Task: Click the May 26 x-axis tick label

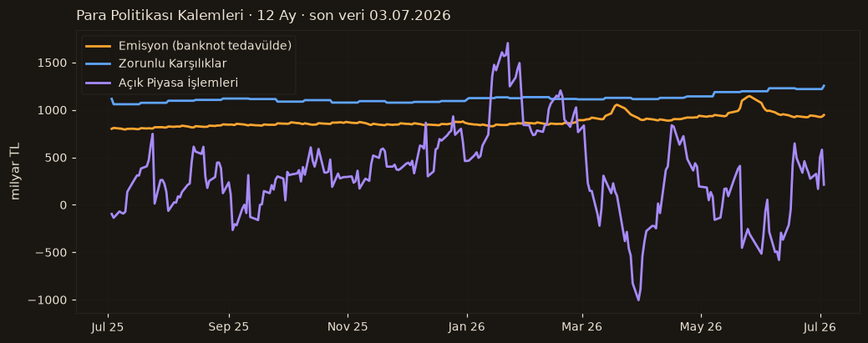Action: click(701, 327)
